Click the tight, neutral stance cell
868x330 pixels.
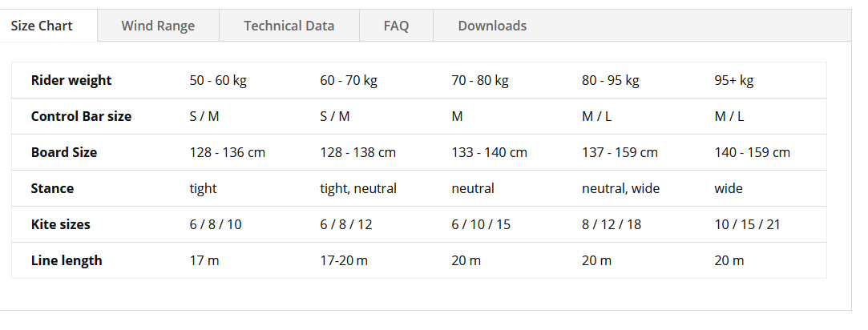(359, 188)
